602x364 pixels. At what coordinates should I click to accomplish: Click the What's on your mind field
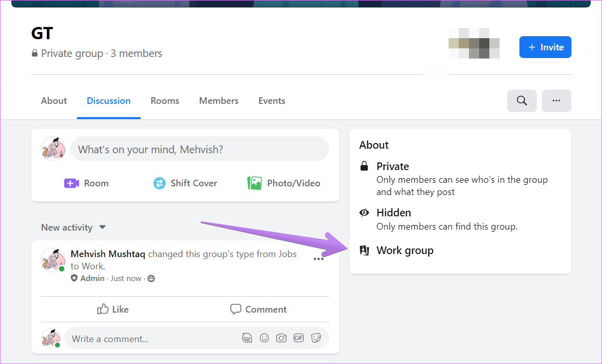tap(200, 149)
